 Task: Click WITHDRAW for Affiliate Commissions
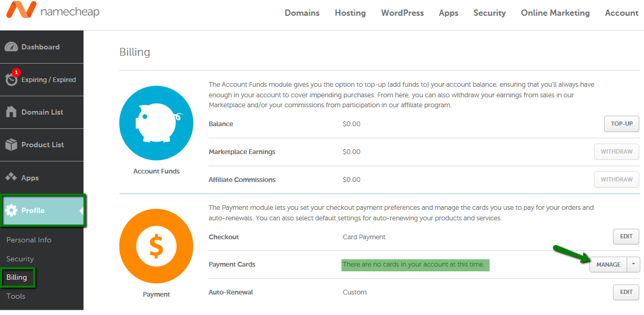(617, 179)
